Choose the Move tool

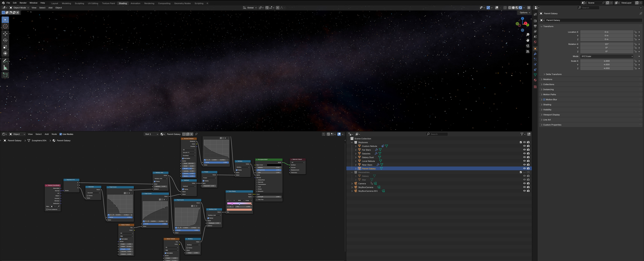tap(5, 33)
